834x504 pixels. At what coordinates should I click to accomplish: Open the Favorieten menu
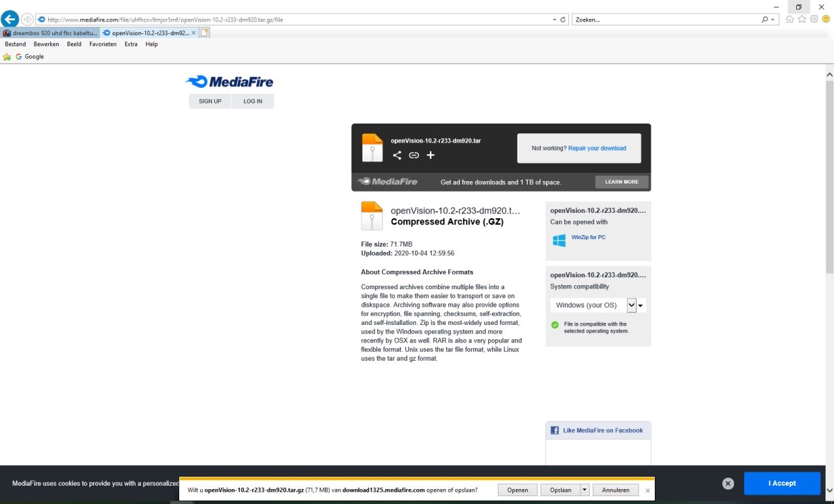click(x=103, y=44)
